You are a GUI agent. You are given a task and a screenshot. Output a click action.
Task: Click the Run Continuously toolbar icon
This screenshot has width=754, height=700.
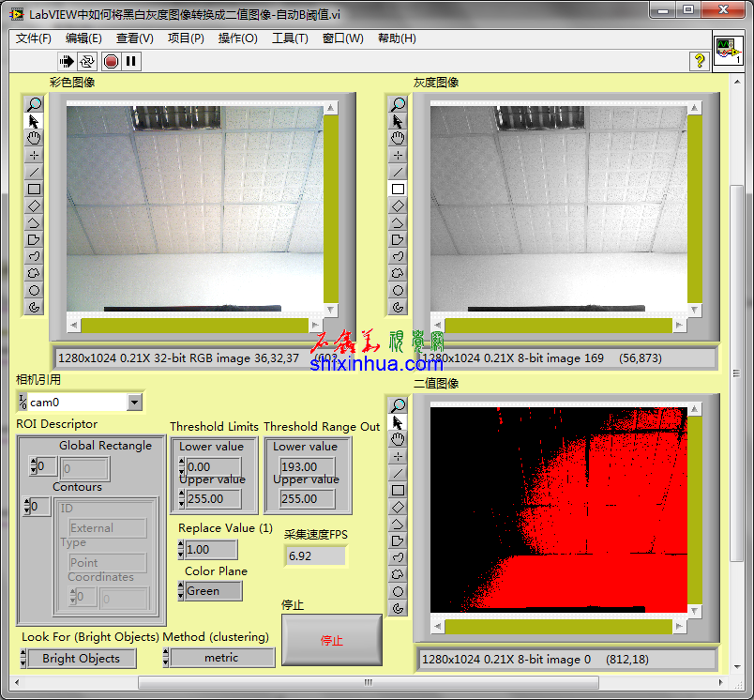87,61
